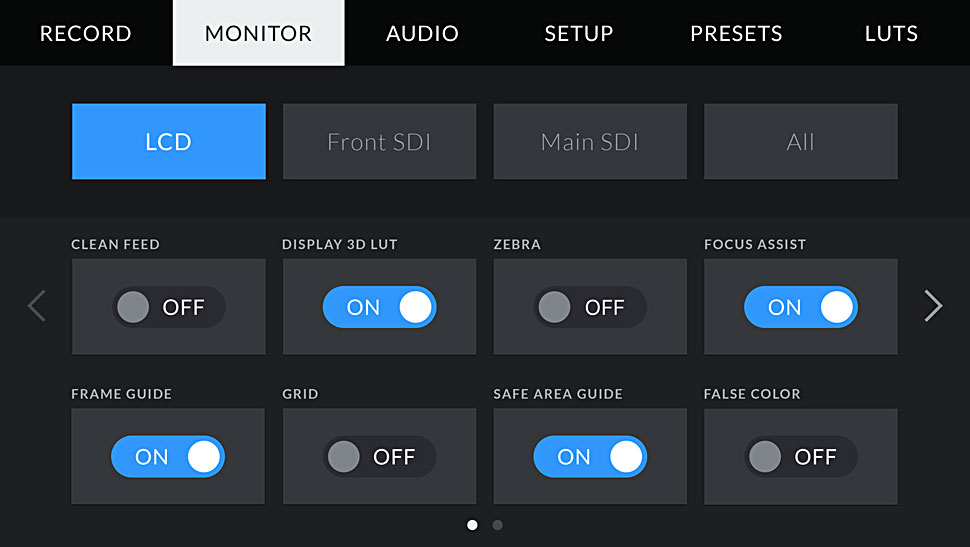
Task: Disable the Frame Guide switch
Action: click(x=168, y=457)
